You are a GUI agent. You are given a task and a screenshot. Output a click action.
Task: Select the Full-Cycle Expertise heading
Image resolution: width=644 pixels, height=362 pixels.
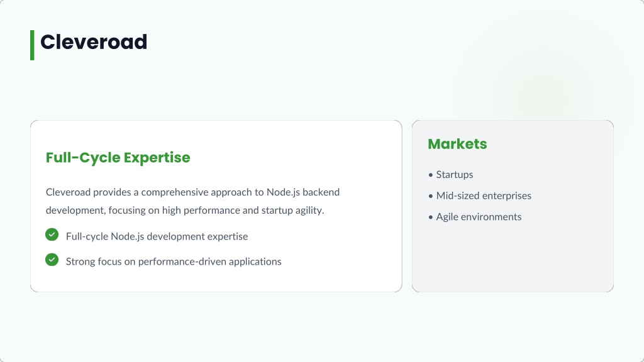118,157
